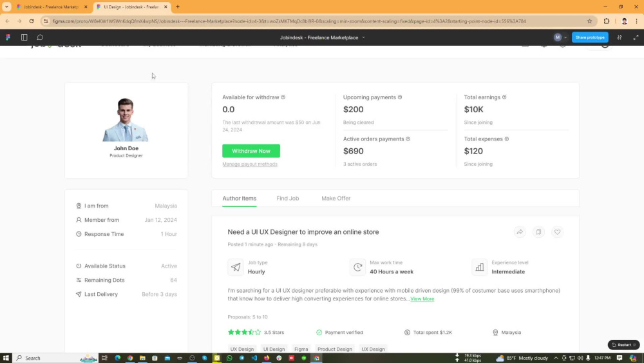Click the Job type paper plane icon

click(x=236, y=267)
